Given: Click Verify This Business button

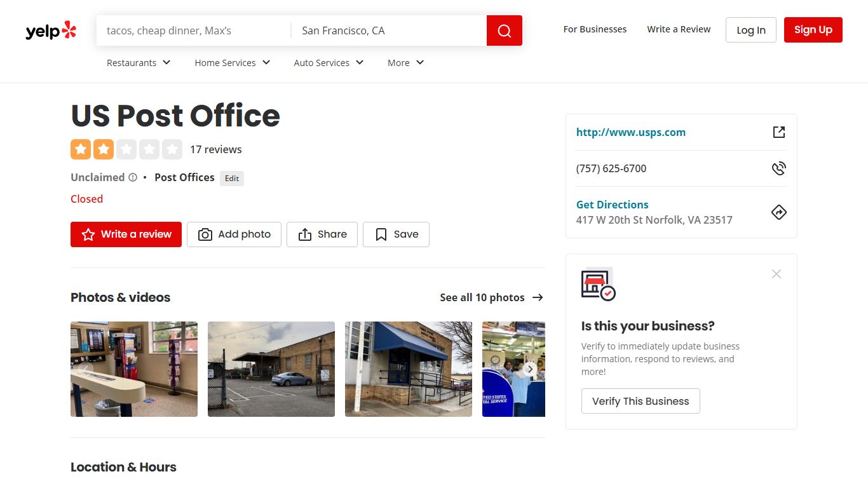Looking at the screenshot, I should [x=641, y=401].
